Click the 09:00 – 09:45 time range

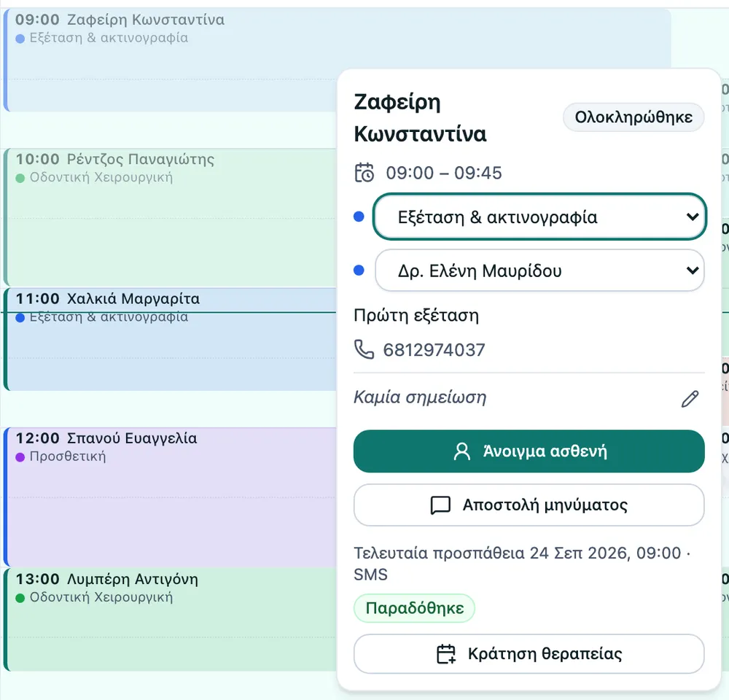pos(444,173)
